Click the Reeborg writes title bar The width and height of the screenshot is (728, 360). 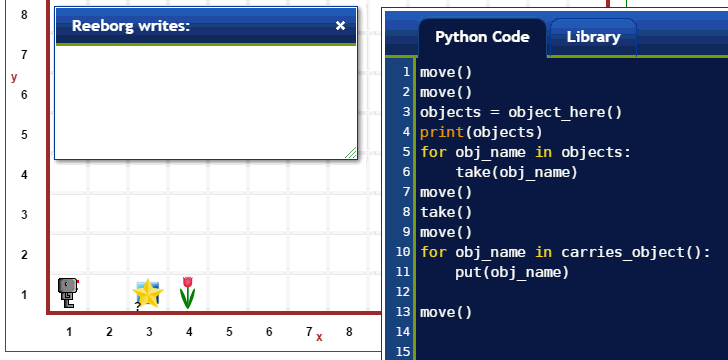pyautogui.click(x=206, y=26)
